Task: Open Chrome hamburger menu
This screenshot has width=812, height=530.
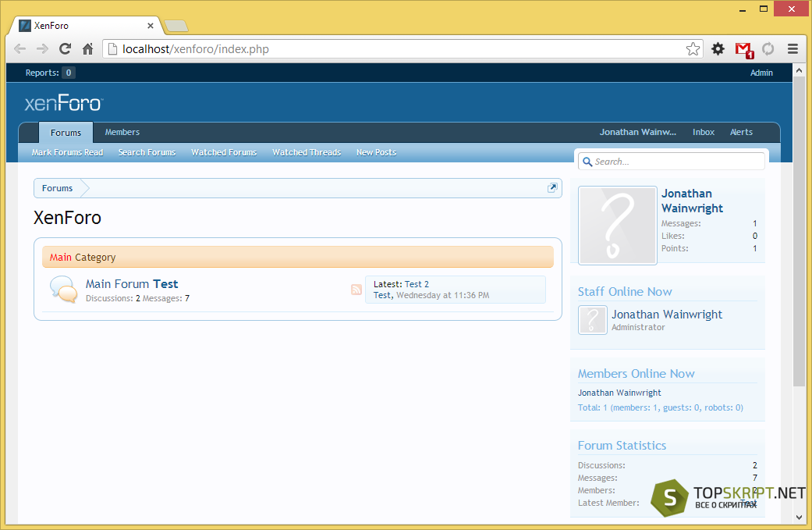Action: tap(792, 48)
